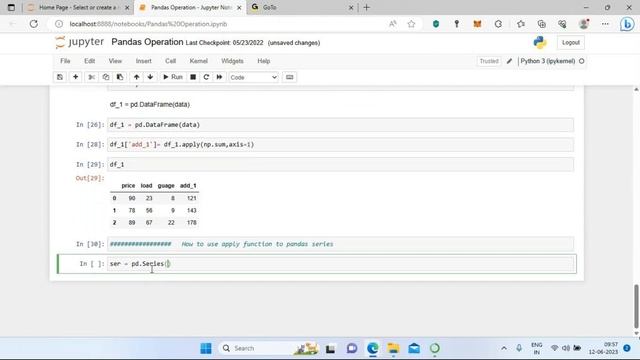Viewport: 640px width, 360px height.
Task: Click the Python 3 (ipykernel) kernel label
Action: point(547,61)
